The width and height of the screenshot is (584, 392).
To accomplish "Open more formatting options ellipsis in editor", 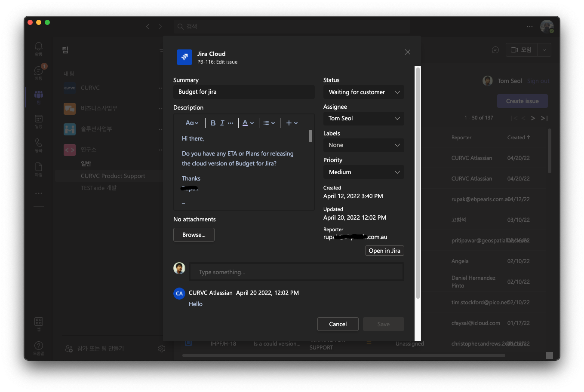I will click(x=231, y=123).
